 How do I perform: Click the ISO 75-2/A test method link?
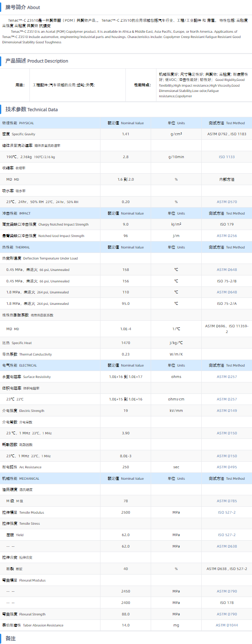tap(227, 304)
